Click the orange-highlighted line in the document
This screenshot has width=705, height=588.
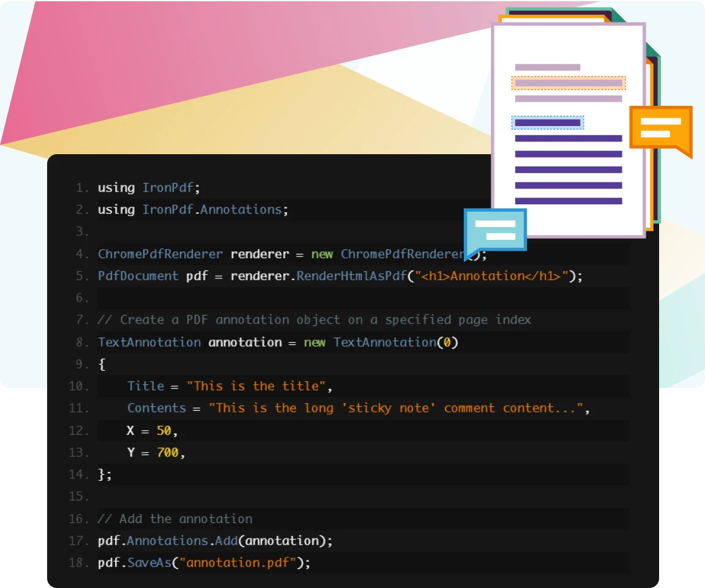[569, 83]
